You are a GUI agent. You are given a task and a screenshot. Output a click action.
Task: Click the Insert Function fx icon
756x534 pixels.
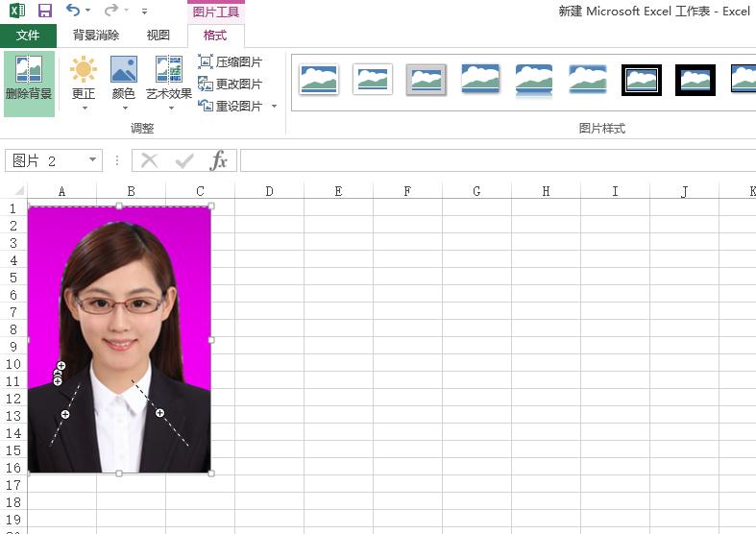pyautogui.click(x=219, y=160)
